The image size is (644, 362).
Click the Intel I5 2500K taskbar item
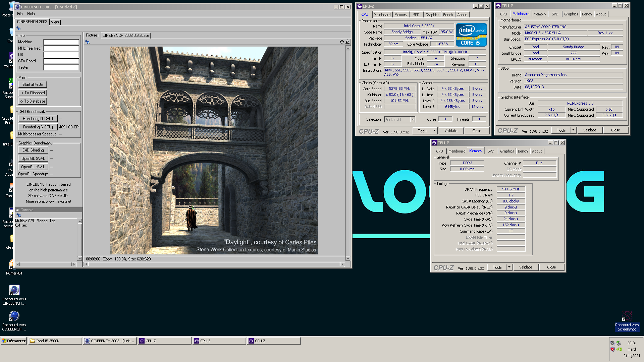click(55, 341)
